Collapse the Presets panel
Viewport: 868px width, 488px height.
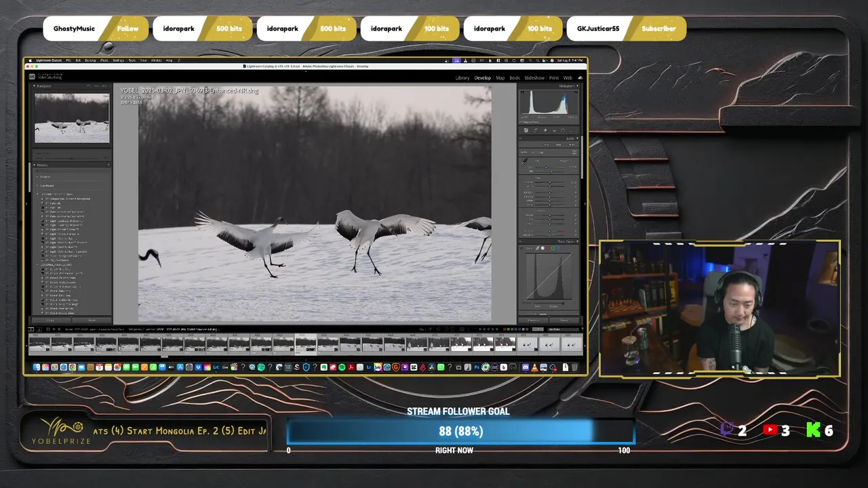point(34,165)
